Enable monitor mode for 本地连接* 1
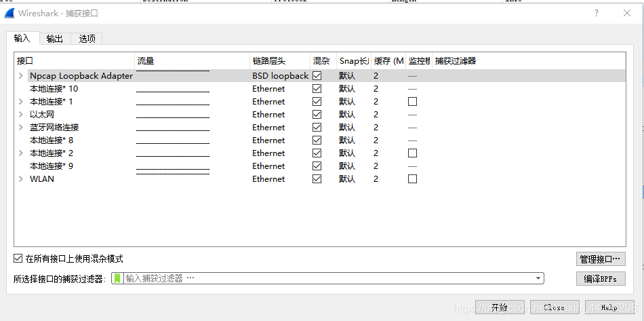This screenshot has height=321, width=644. (x=412, y=102)
